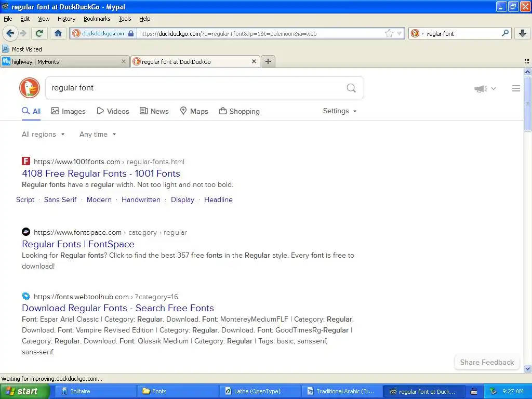Open the Handwritten sitelink
This screenshot has width=532, height=399.
(x=141, y=200)
